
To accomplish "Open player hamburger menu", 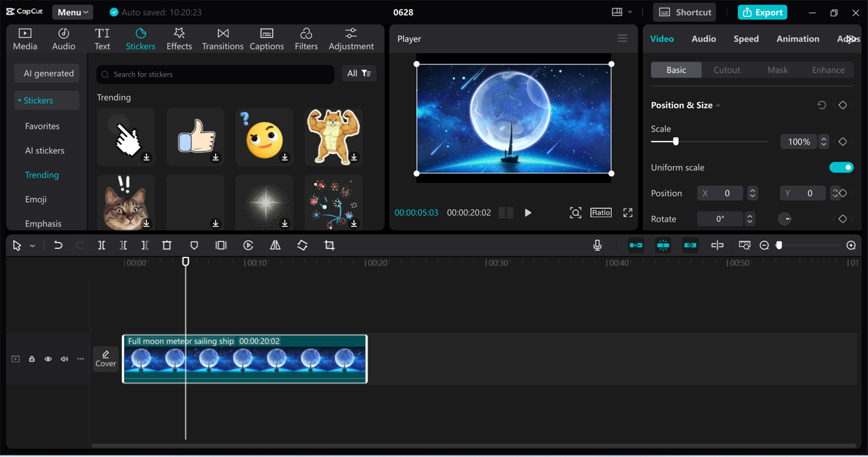I will 623,38.
